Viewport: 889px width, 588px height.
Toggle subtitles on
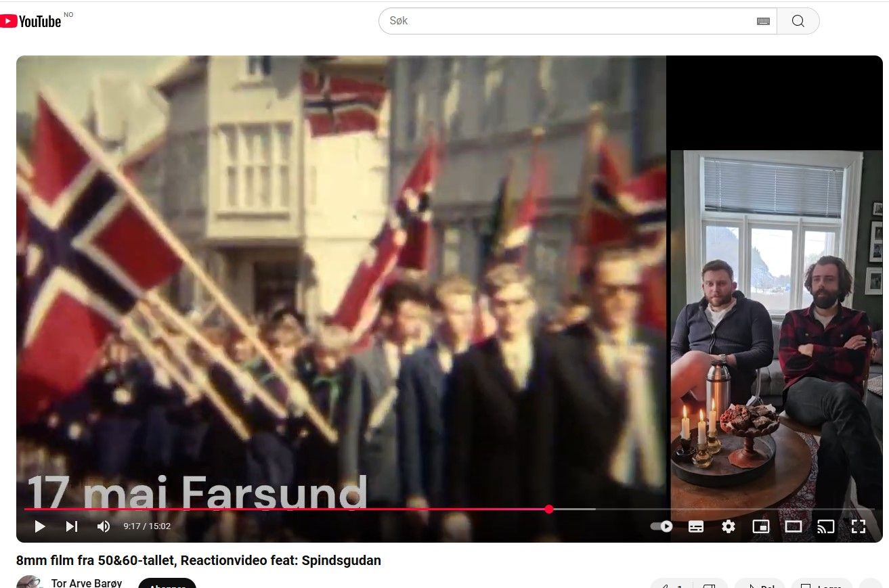pos(695,526)
